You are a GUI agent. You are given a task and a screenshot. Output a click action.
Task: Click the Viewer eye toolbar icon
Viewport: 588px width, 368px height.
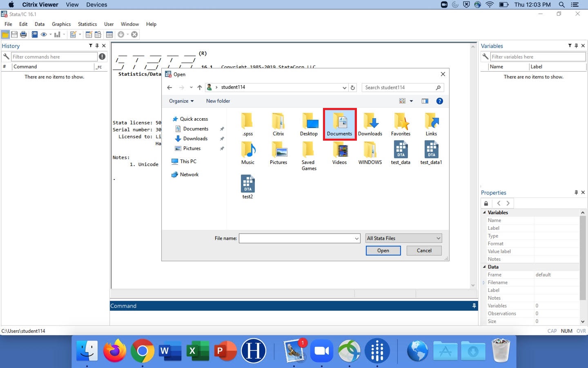[x=44, y=34]
